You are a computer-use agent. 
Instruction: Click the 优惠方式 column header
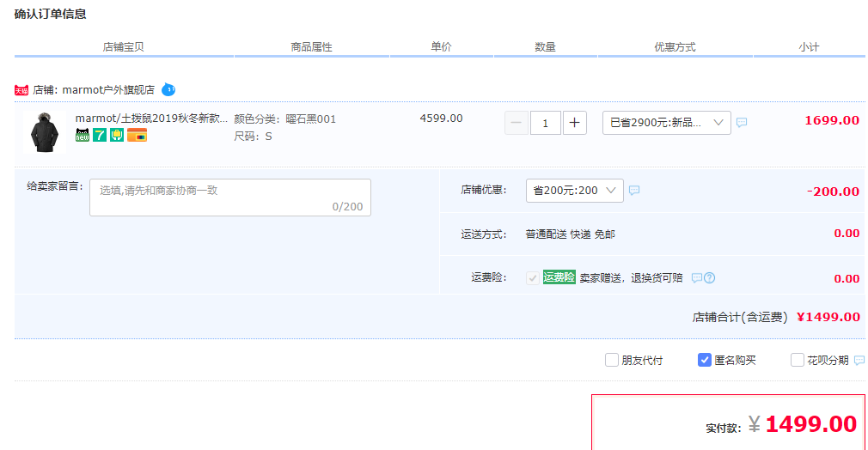675,47
